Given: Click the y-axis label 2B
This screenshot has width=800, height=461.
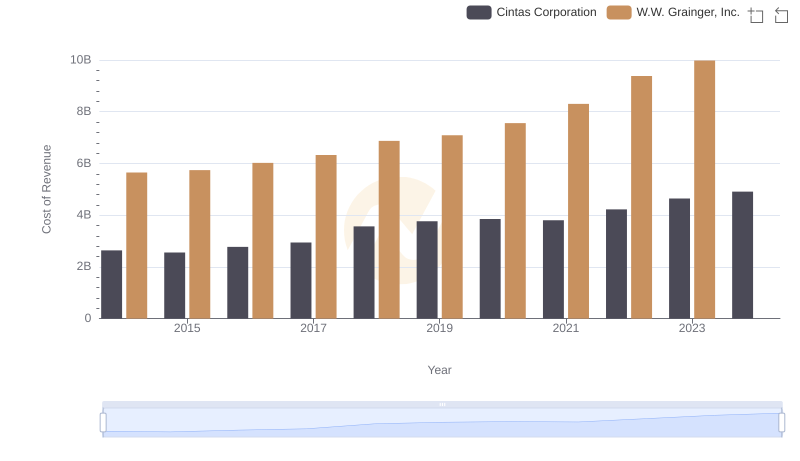Looking at the screenshot, I should pyautogui.click(x=84, y=266).
